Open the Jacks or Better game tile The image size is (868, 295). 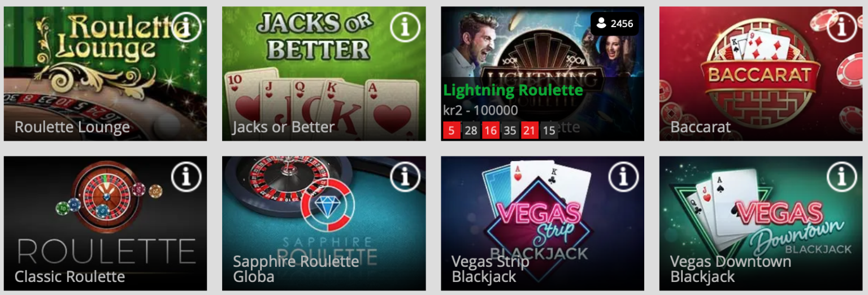pyautogui.click(x=324, y=73)
